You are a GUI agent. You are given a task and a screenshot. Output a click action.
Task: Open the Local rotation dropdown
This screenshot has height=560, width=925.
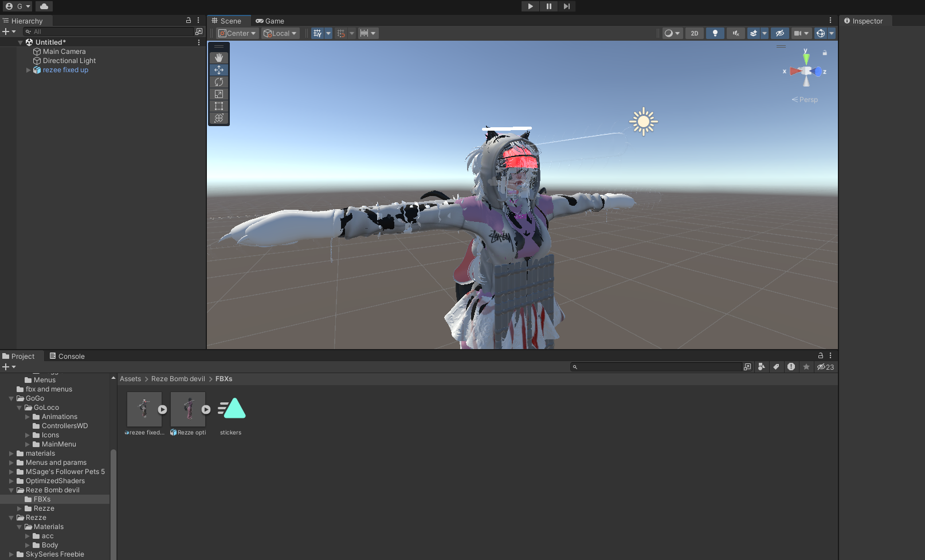click(x=280, y=33)
